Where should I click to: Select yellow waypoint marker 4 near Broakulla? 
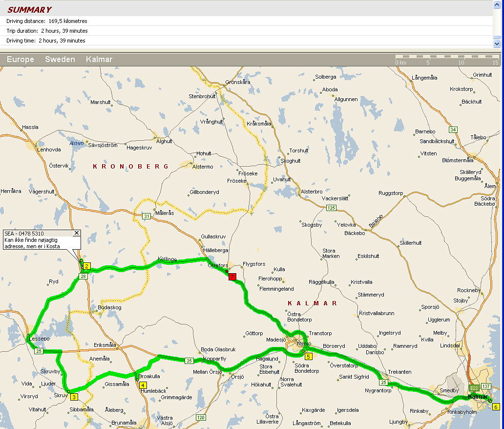pos(143,385)
